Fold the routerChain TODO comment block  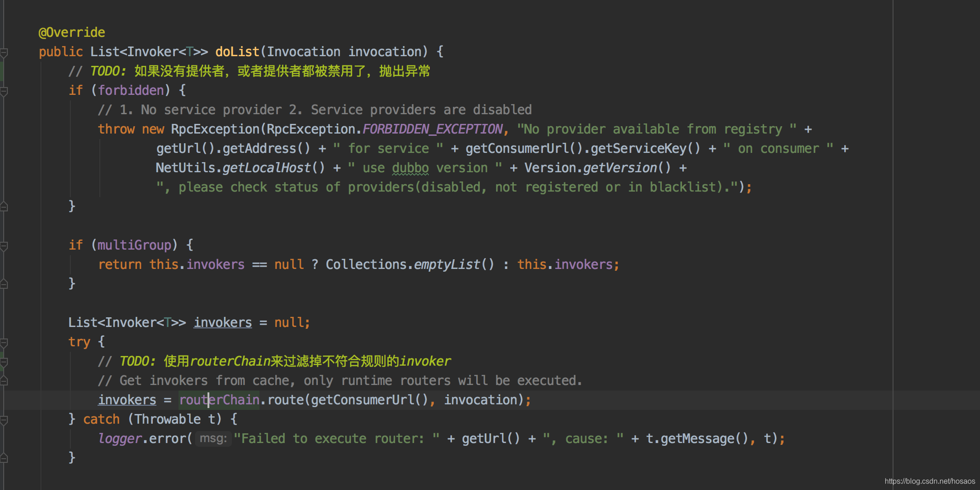point(4,362)
